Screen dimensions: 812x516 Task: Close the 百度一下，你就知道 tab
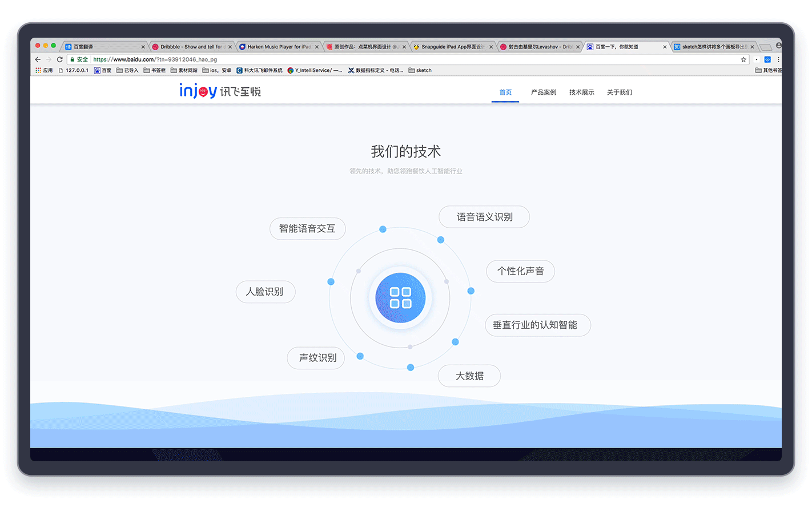point(665,47)
